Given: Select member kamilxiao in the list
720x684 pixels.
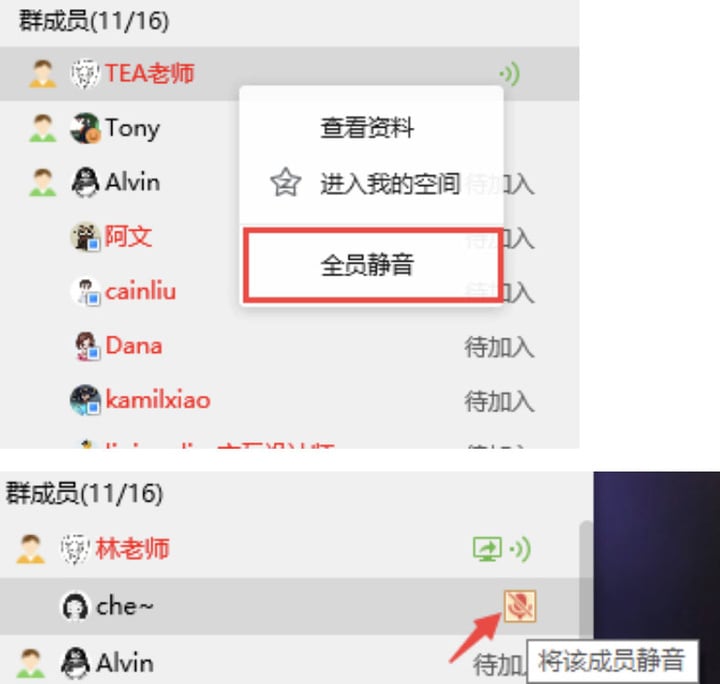Looking at the screenshot, I should [x=158, y=399].
